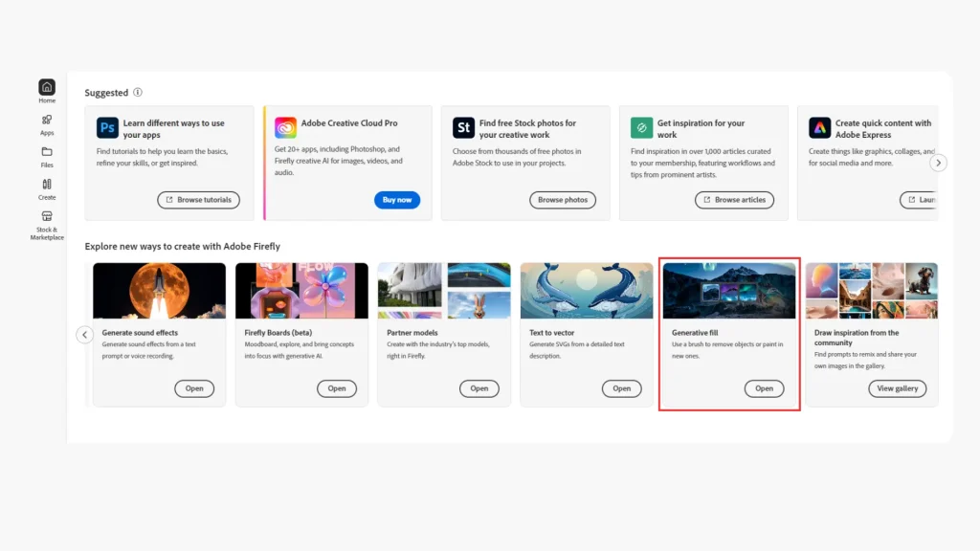This screenshot has height=551, width=980.
Task: Open the Generative fill feature
Action: coord(764,388)
